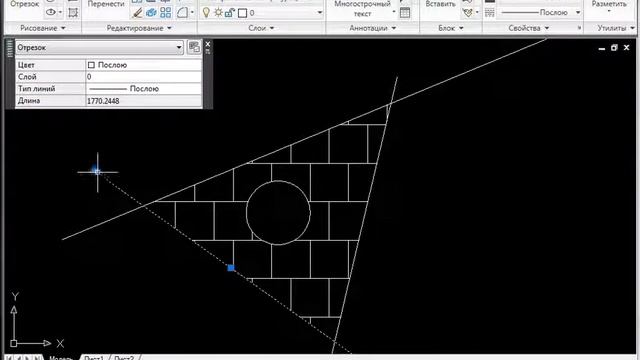Image resolution: width=640 pixels, height=360 pixels.
Task: Open the fillet tool dropdown arrow
Action: (x=192, y=13)
